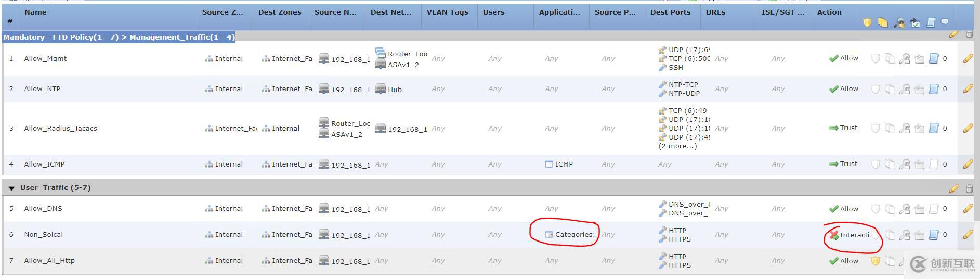
Task: Click the Safe Search icon in Allow_NTP row
Action: [905, 89]
